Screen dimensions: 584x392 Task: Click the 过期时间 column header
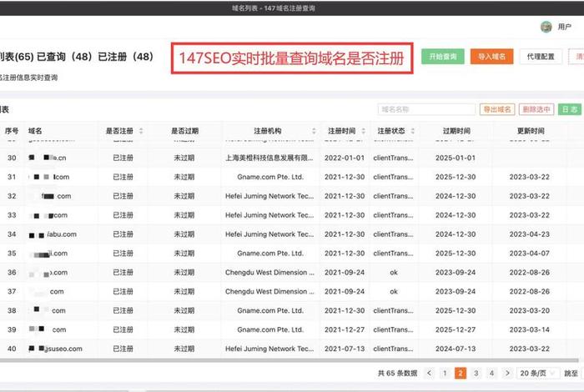click(456, 131)
